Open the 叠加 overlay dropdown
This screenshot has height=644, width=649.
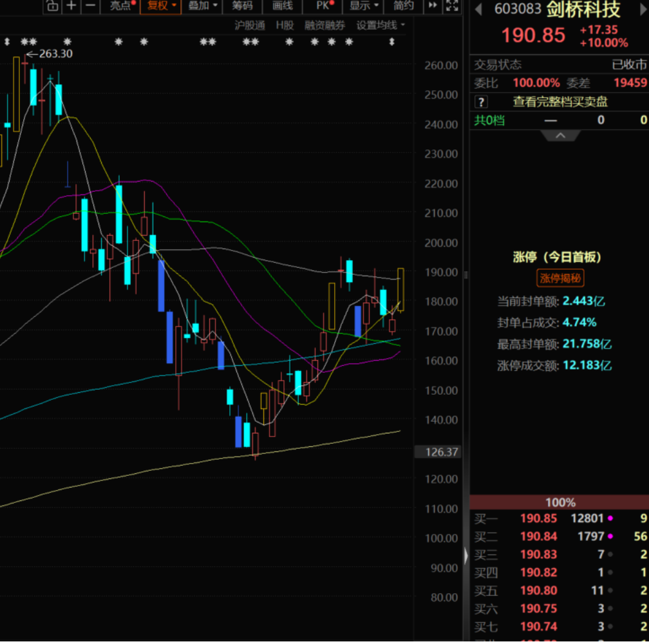[202, 6]
